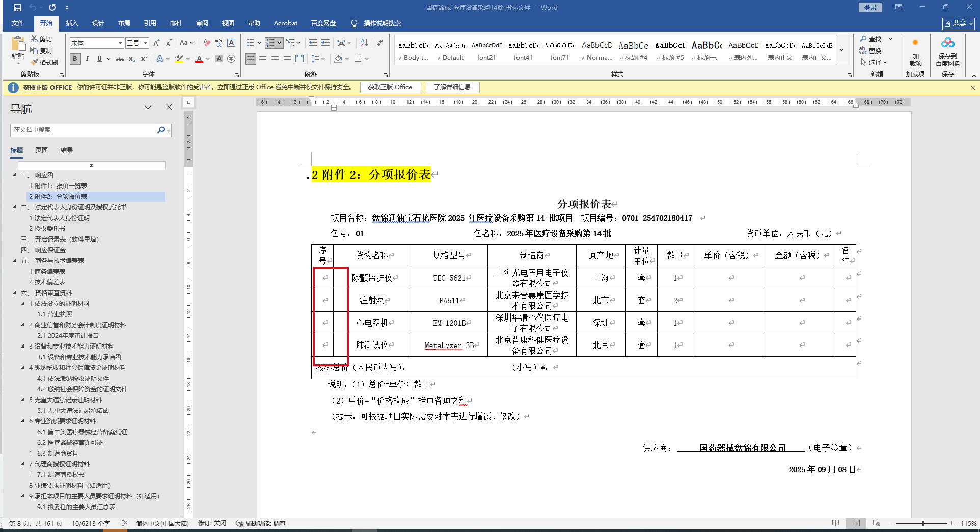
Task: Justify the paragraph text
Action: 287,59
